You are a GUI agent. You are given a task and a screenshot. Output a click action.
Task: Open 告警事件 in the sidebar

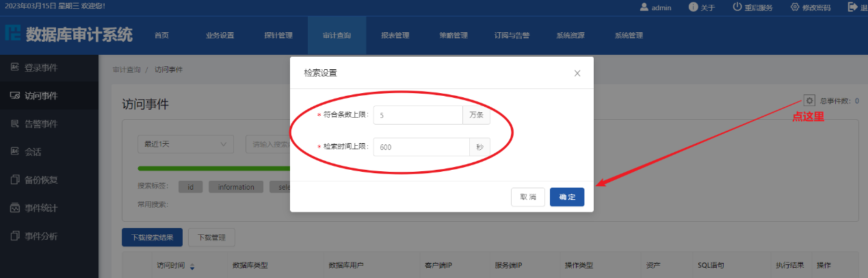point(41,124)
